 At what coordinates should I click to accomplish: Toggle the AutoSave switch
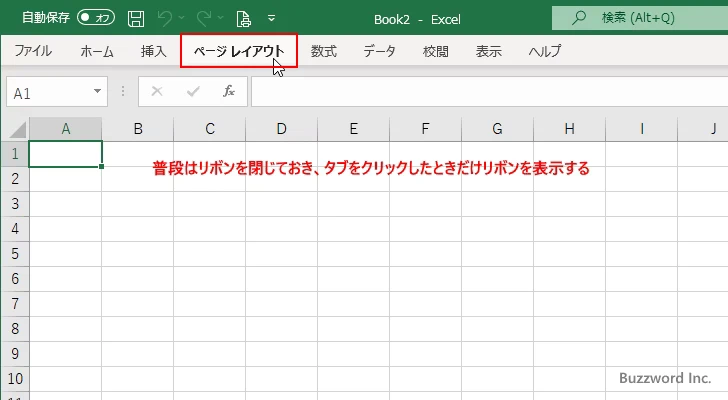[x=96, y=18]
